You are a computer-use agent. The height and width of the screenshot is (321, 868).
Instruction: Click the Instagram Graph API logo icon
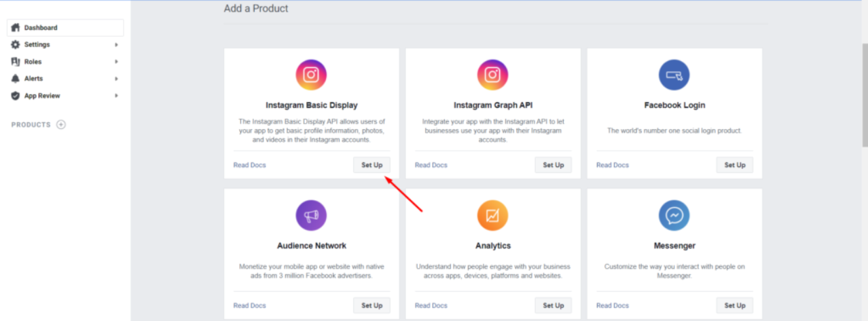point(492,75)
